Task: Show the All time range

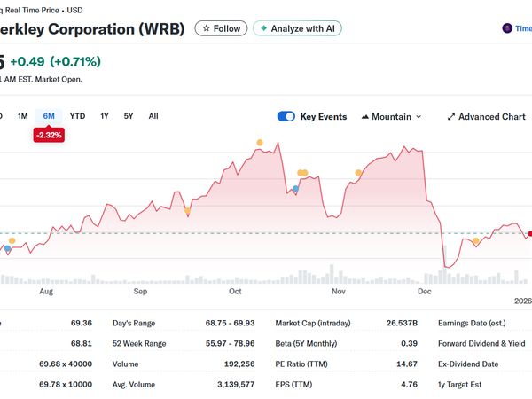Action: coord(153,116)
